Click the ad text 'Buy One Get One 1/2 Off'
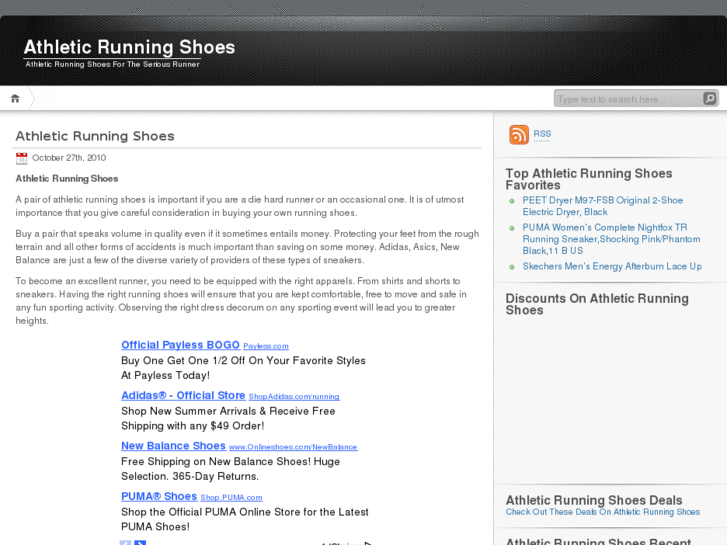 click(184, 361)
